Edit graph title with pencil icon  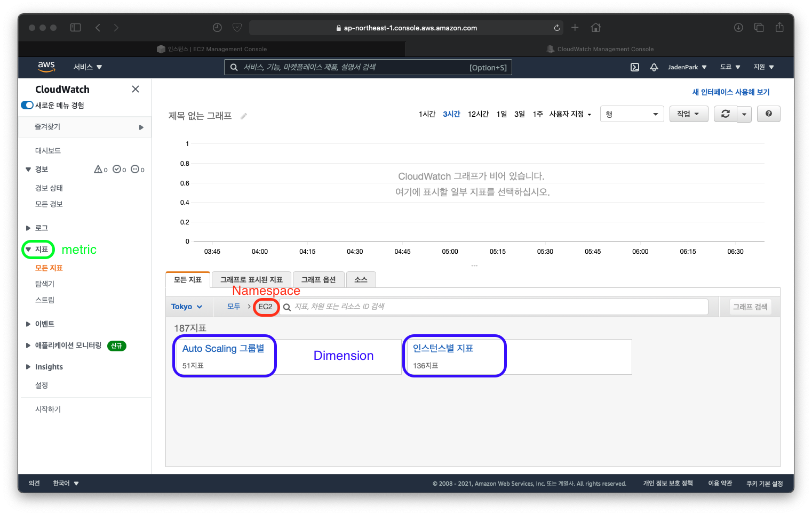pyautogui.click(x=244, y=116)
